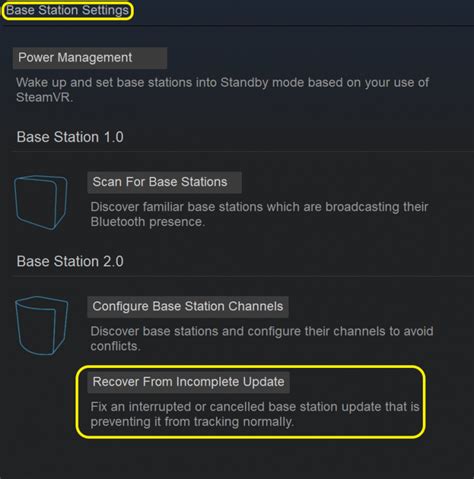Select the Base Station 1.0 section heading

pyautogui.click(x=70, y=137)
